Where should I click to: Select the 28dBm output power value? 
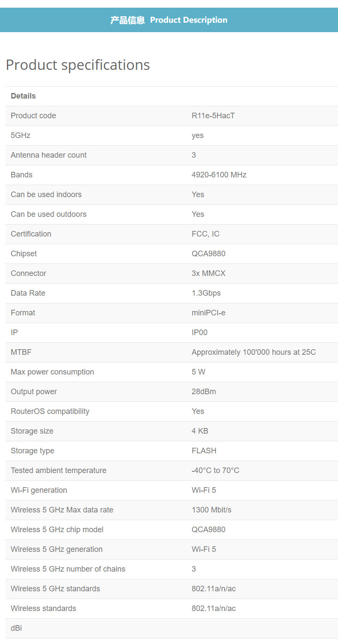coord(204,392)
